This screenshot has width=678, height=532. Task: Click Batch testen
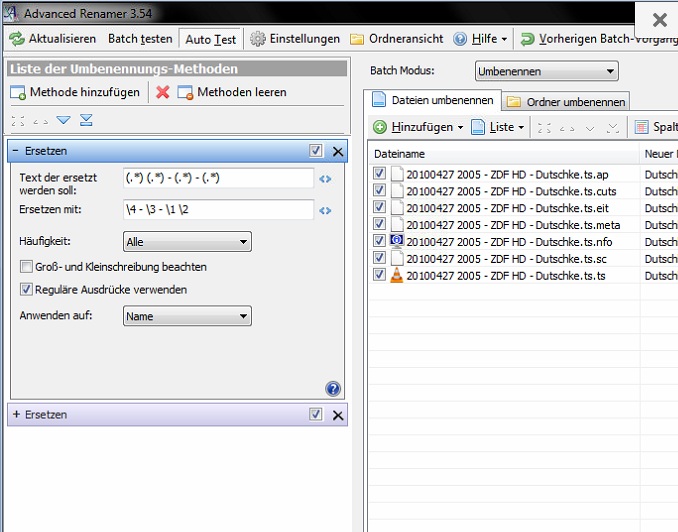click(x=140, y=39)
